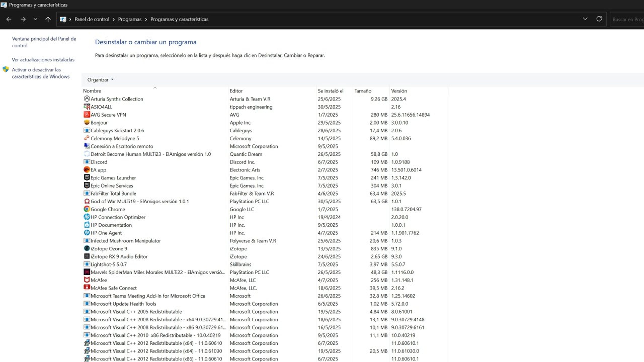Click the refresh button in address bar

[599, 19]
